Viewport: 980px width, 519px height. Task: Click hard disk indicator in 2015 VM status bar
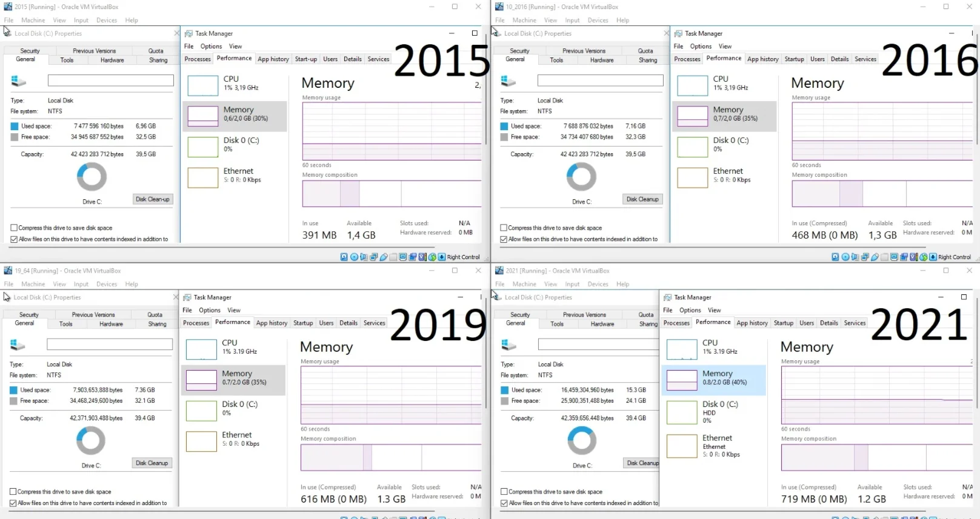click(x=344, y=257)
